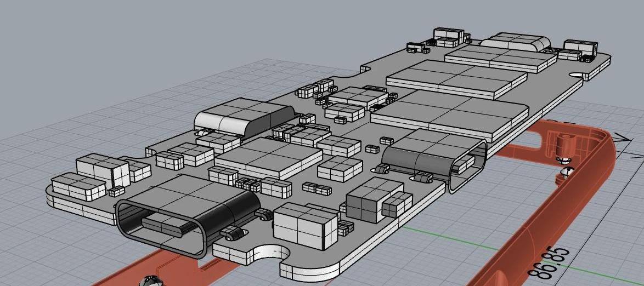This screenshot has height=286, width=644.
Task: Select the rounded light-gray connector at board's left-center
Action: coord(244,117)
